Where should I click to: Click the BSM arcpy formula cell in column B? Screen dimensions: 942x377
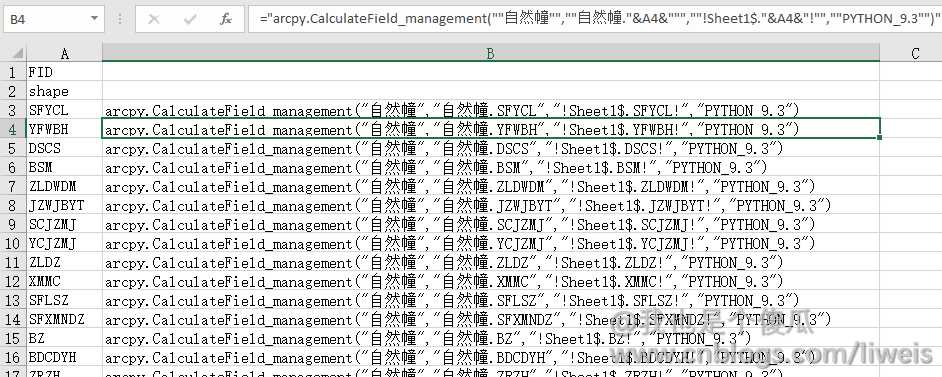click(x=491, y=167)
